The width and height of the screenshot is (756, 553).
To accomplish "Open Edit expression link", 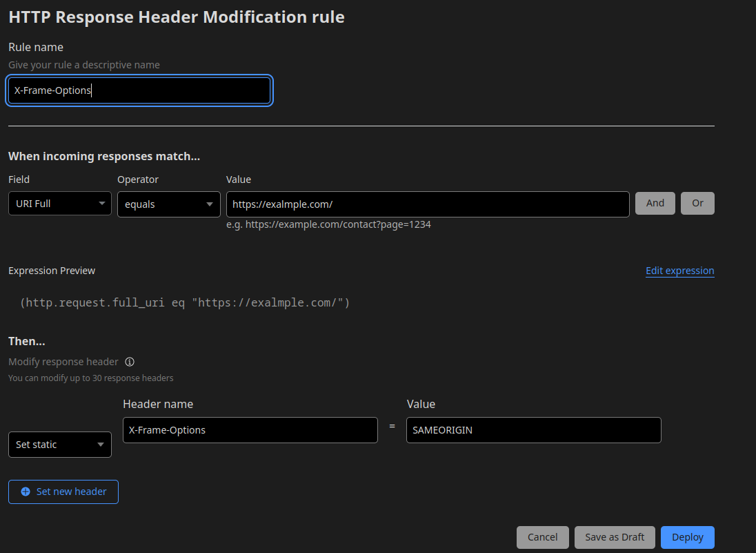I will pos(679,270).
